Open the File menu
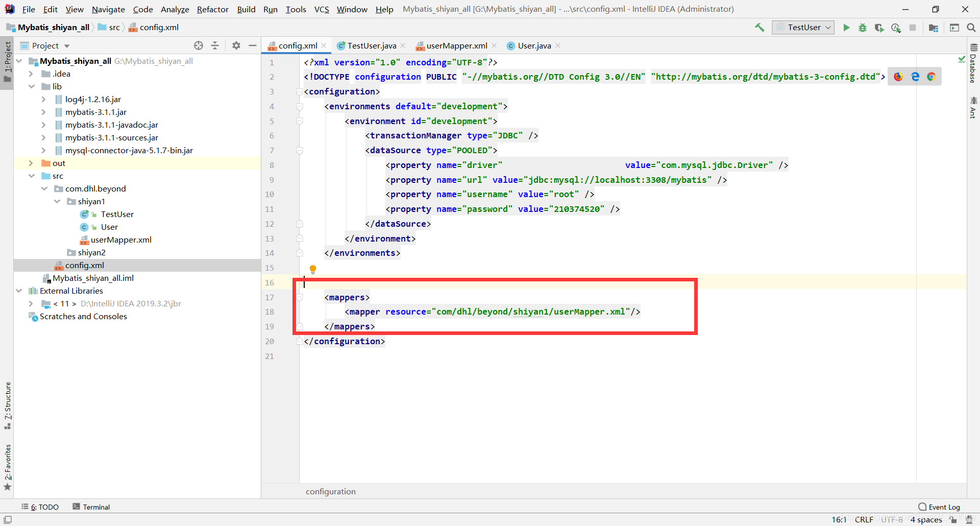The width and height of the screenshot is (980, 526). click(x=29, y=9)
